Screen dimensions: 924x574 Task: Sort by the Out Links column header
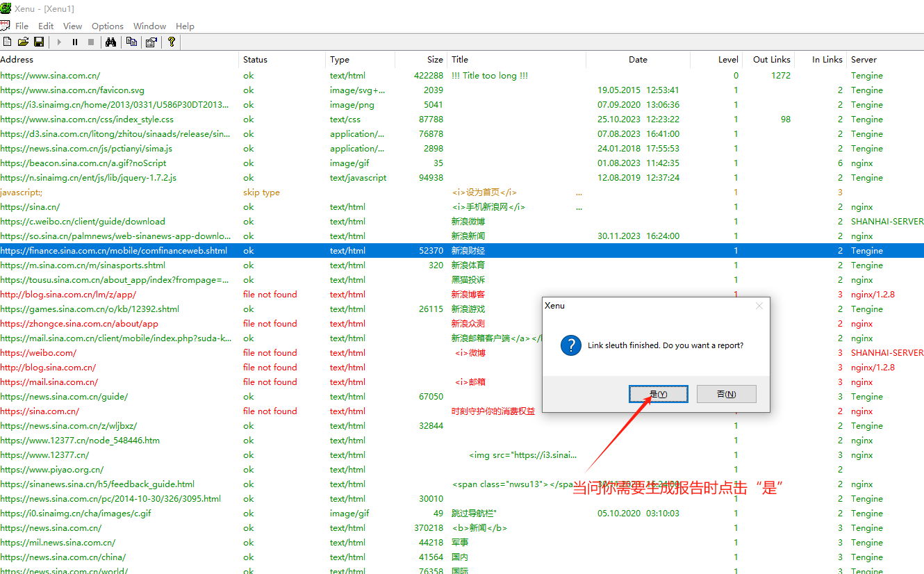768,60
